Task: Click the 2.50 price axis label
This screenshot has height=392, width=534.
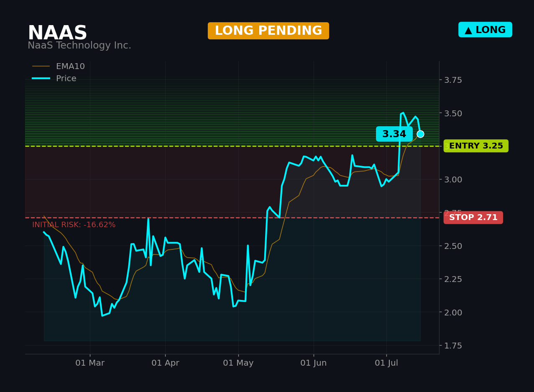Action: 453,246
